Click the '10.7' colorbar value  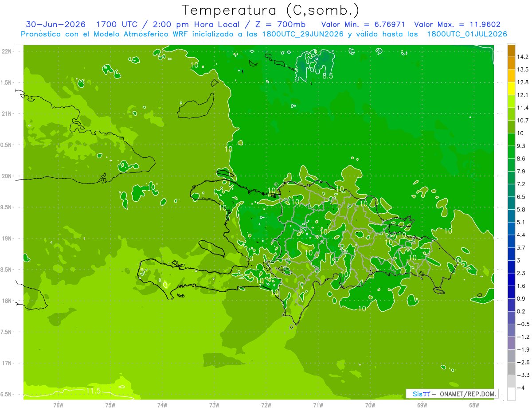tap(523, 121)
